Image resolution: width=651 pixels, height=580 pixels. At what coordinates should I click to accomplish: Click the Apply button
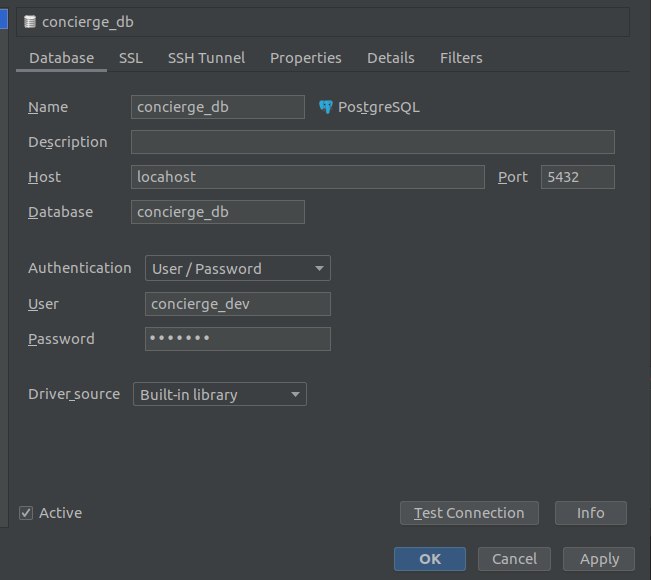[599, 559]
